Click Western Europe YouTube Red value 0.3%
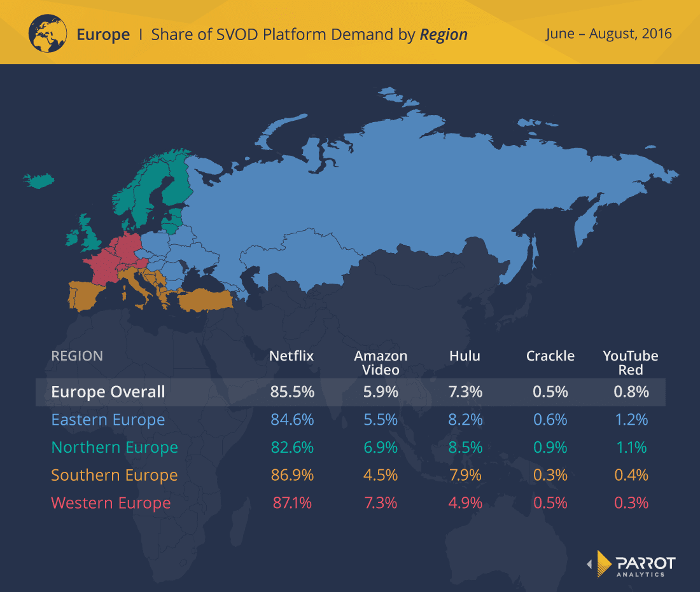The height and width of the screenshot is (592, 700). (x=631, y=503)
